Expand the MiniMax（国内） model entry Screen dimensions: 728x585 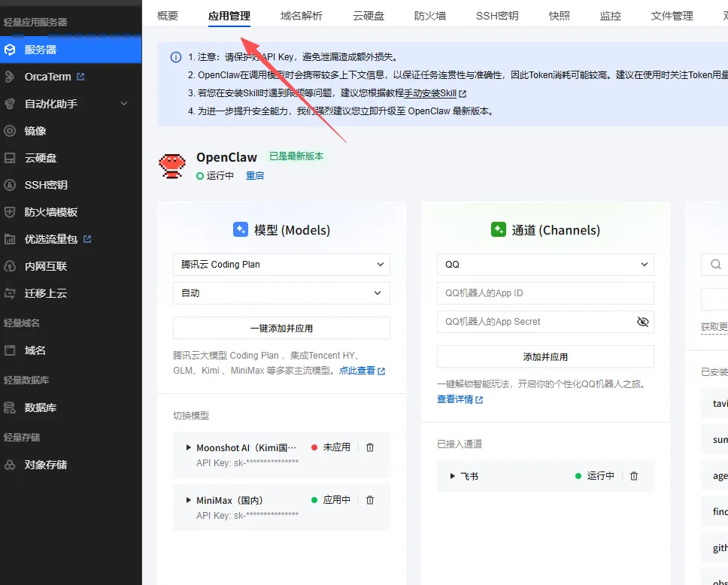click(x=189, y=500)
